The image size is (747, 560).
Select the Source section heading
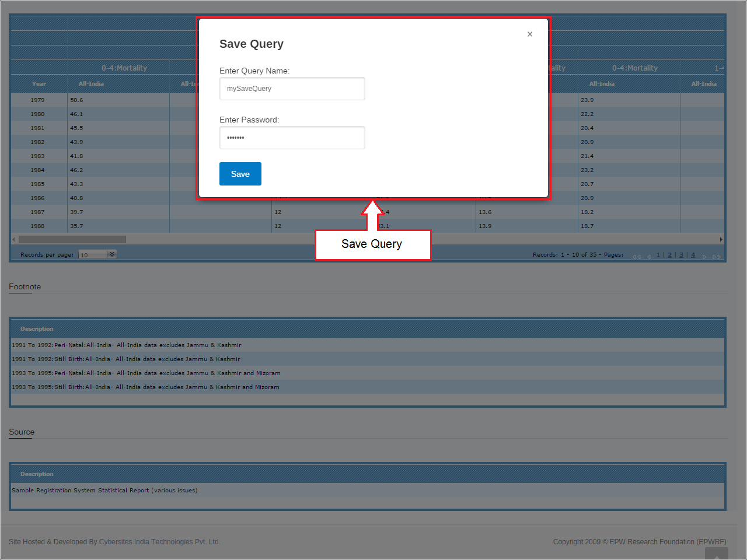[22, 432]
